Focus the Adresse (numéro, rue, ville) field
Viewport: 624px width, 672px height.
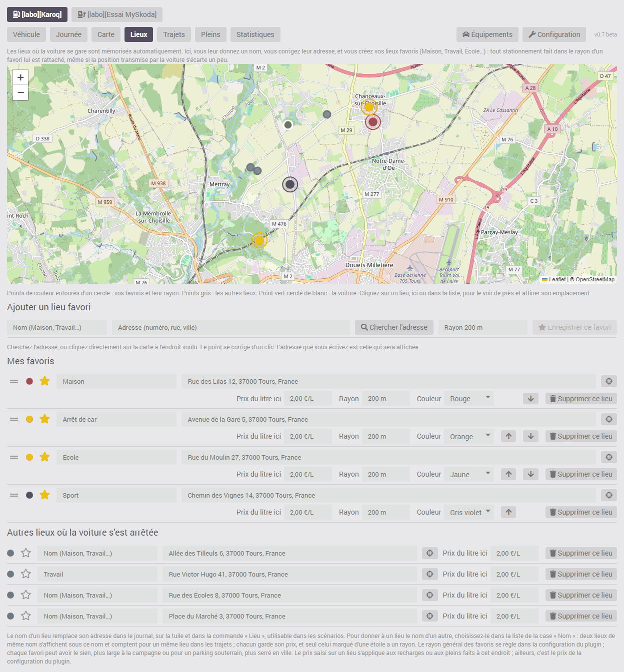[231, 327]
